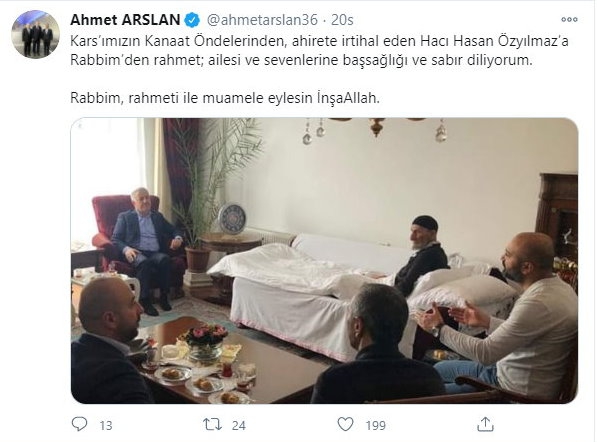Visit the @ahmetarslan36 handle link
597x442 pixels.
(x=262, y=20)
